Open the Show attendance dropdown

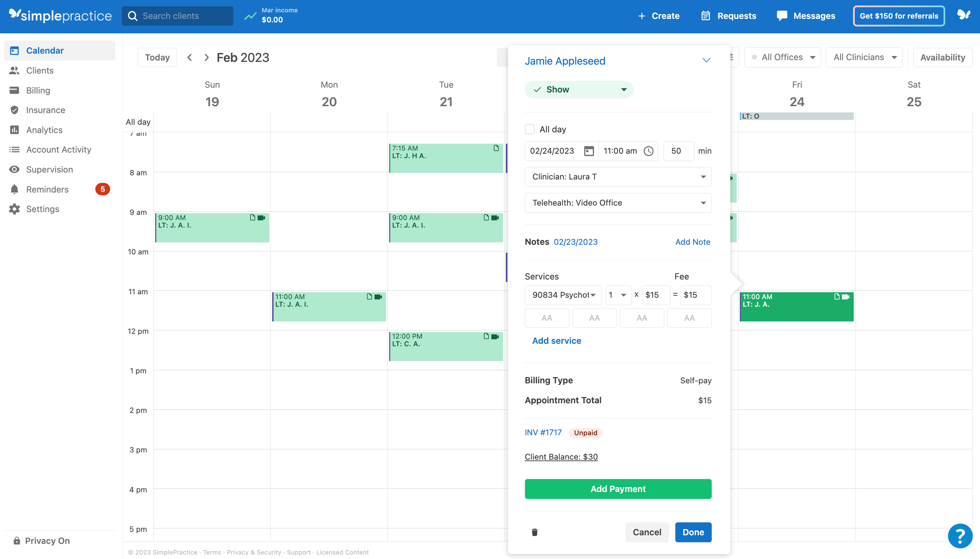(x=578, y=89)
